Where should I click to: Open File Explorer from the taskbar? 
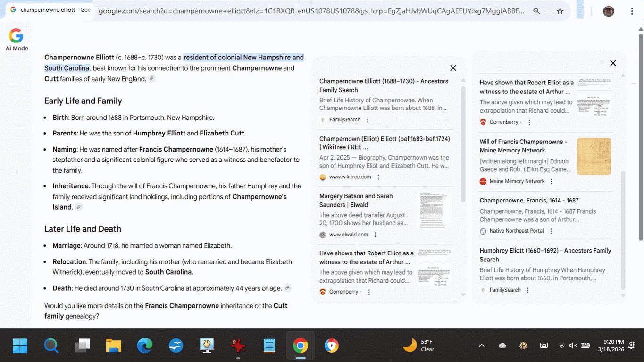click(114, 346)
